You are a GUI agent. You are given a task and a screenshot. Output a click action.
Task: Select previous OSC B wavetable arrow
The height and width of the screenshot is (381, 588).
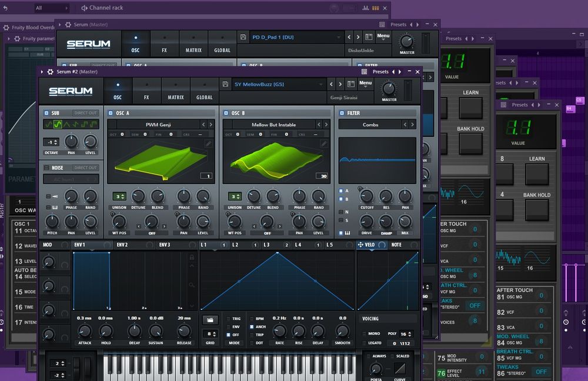(319, 125)
